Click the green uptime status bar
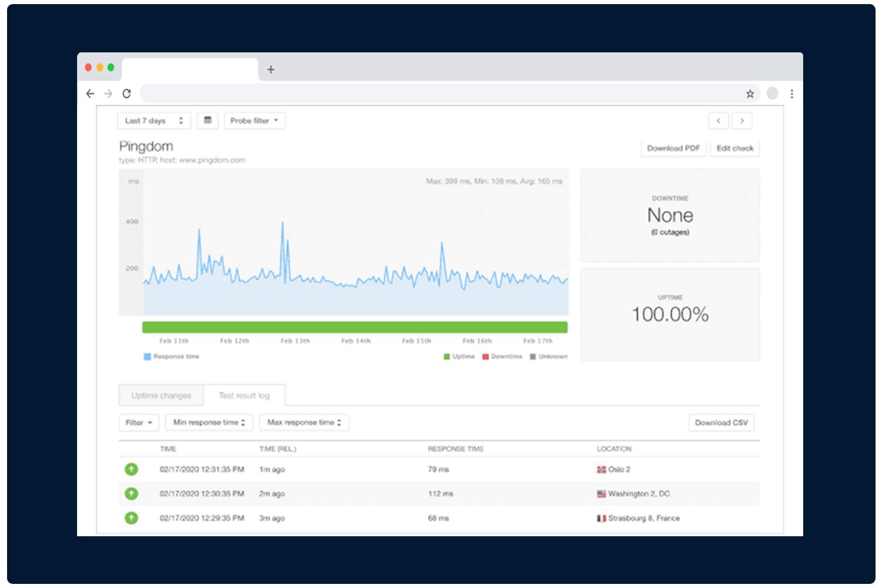Screen dimensions: 882x588 pyautogui.click(x=355, y=328)
